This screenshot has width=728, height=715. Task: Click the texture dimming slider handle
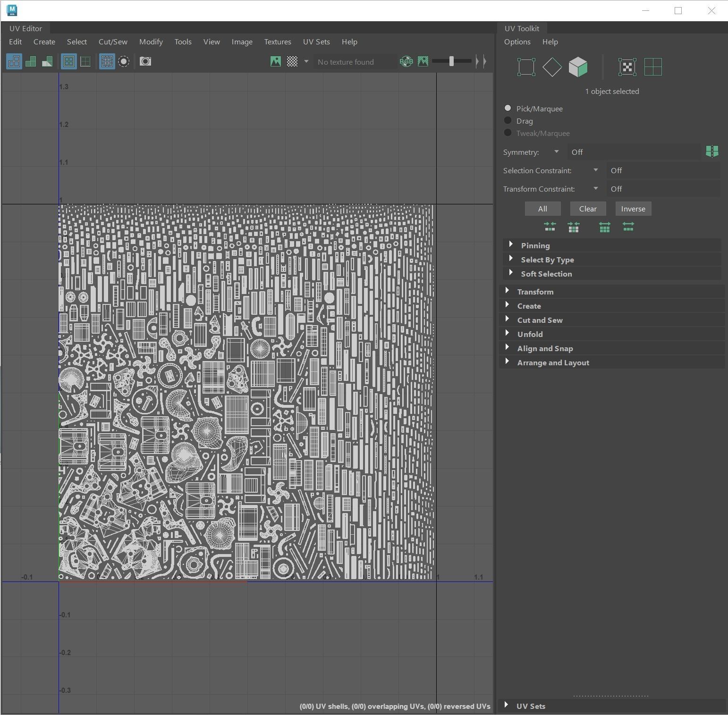point(451,61)
